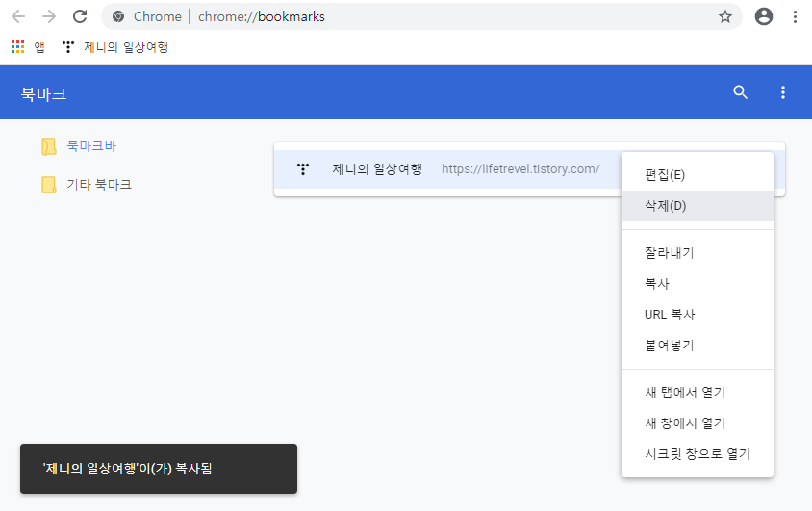Click the browser back arrow

tap(18, 16)
